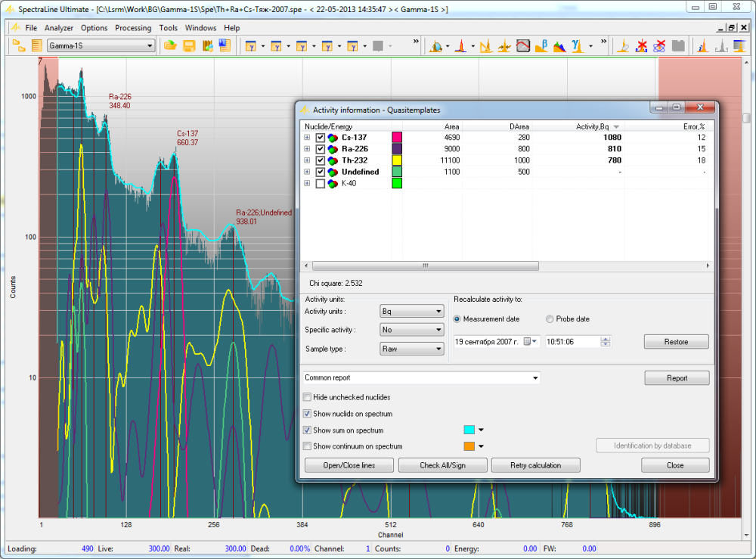Save the spectrum with the floppy icon
This screenshot has width=756, height=559.
[x=189, y=46]
